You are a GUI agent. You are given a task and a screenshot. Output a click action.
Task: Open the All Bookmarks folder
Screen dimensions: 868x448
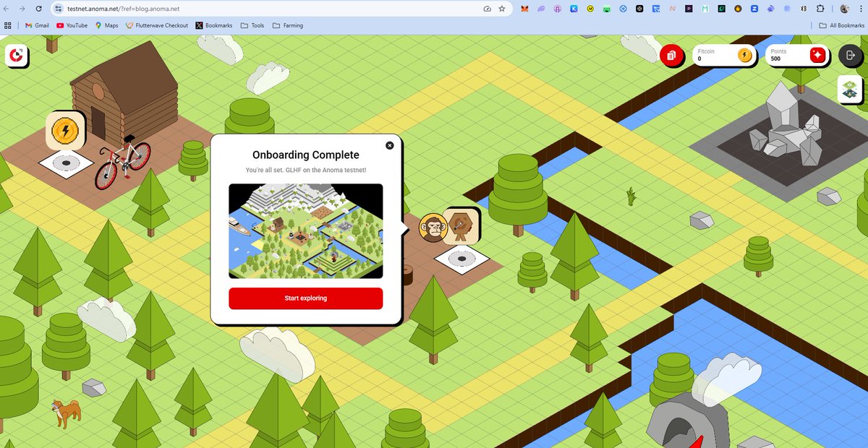coord(842,25)
